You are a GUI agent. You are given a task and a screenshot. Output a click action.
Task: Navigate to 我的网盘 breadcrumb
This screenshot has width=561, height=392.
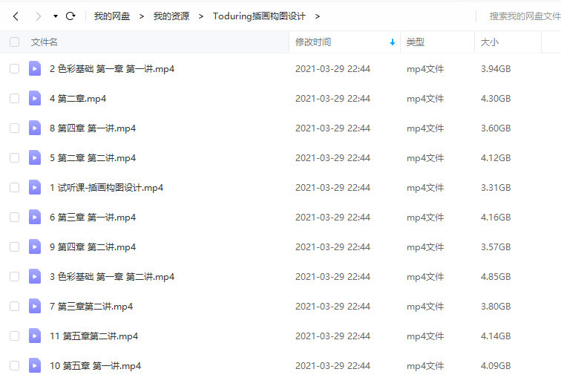[112, 16]
